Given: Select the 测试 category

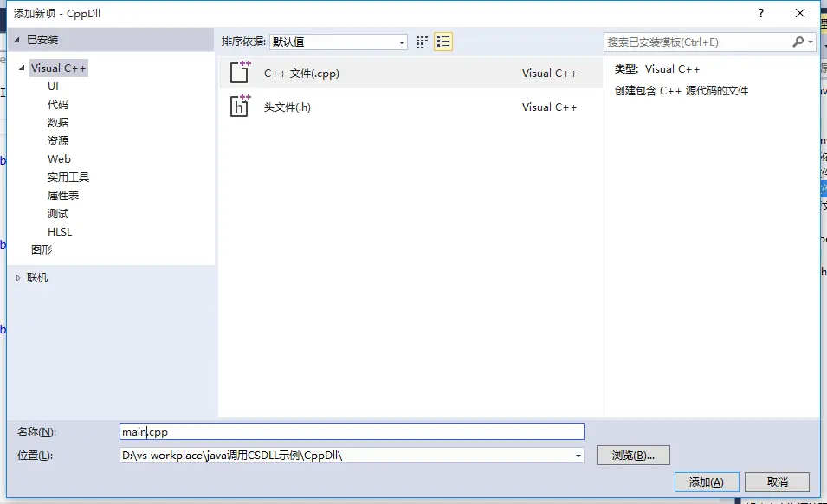Looking at the screenshot, I should tap(57, 214).
